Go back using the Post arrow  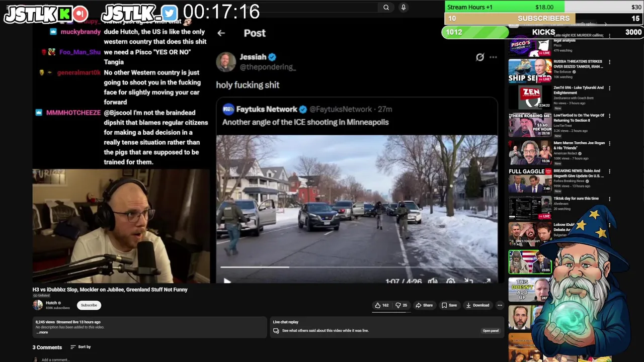pyautogui.click(x=221, y=33)
